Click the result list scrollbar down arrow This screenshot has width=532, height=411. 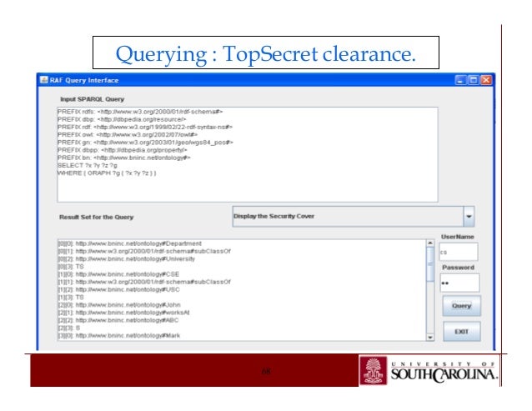[430, 337]
